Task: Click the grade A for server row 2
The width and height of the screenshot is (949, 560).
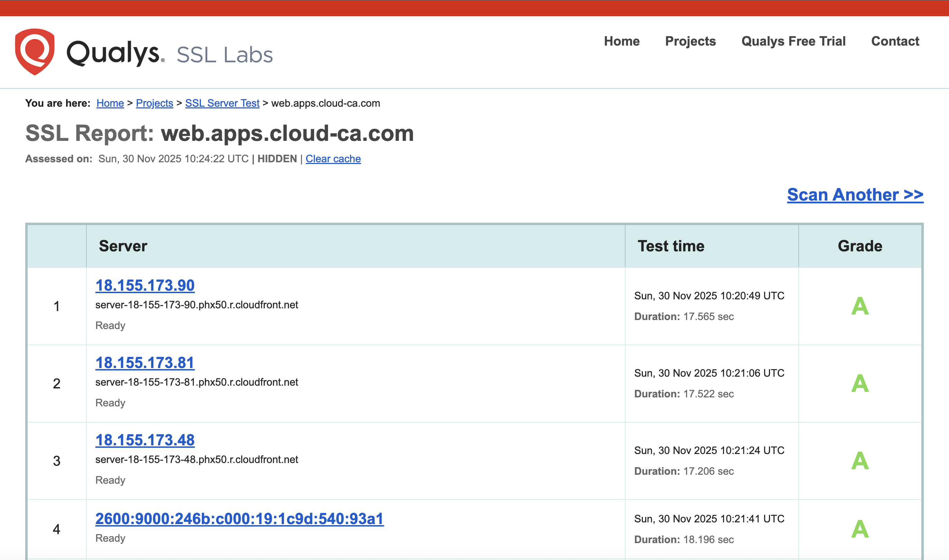Action: coord(861,384)
